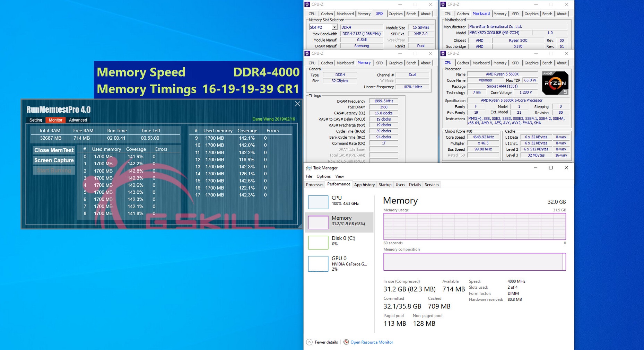Click the Screen Capture button

[54, 160]
